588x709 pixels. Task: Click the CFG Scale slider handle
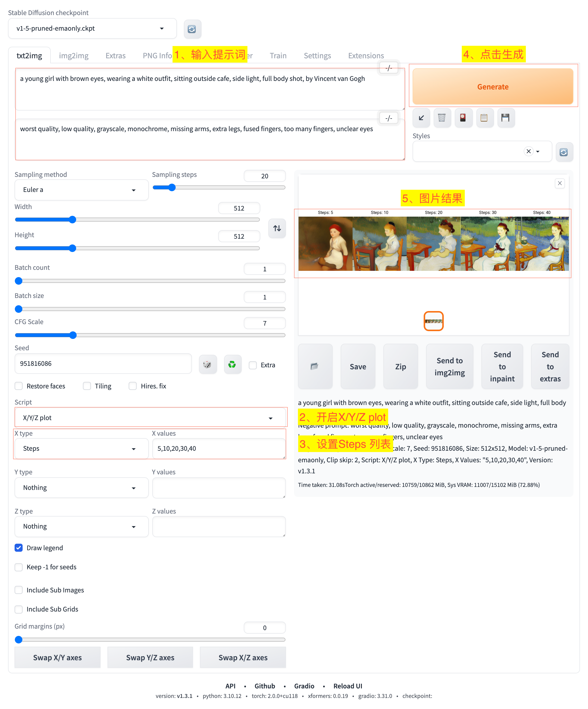click(73, 335)
